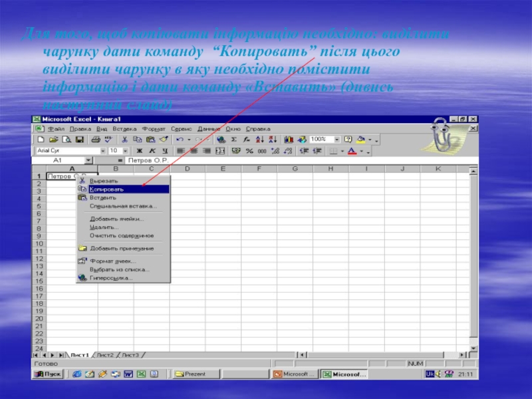This screenshot has height=399, width=532.
Task: Toggle Italic formatting button
Action: (150, 151)
